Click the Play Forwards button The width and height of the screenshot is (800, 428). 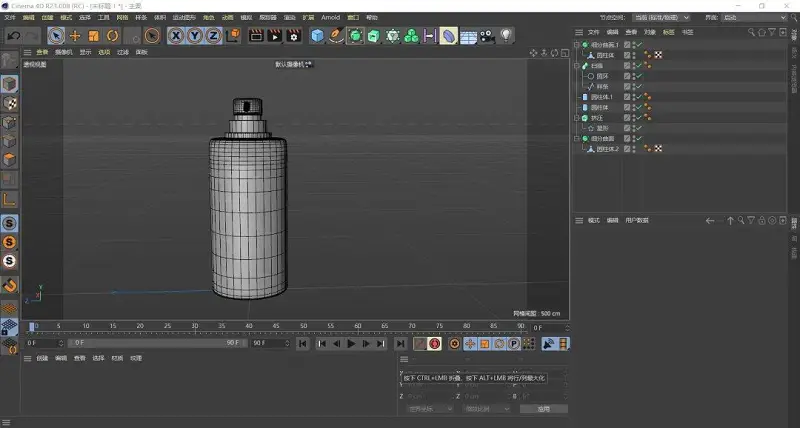351,344
